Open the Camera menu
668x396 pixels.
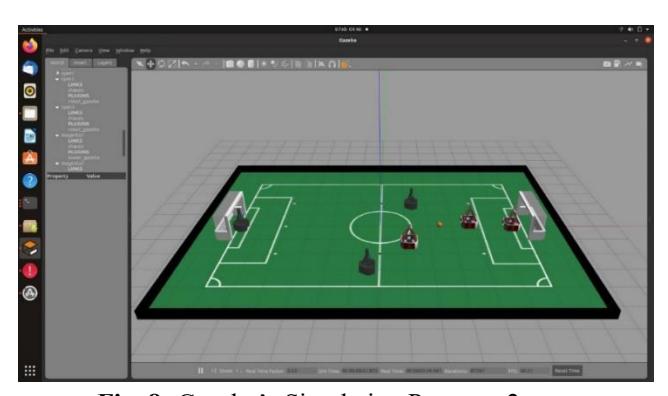(84, 50)
